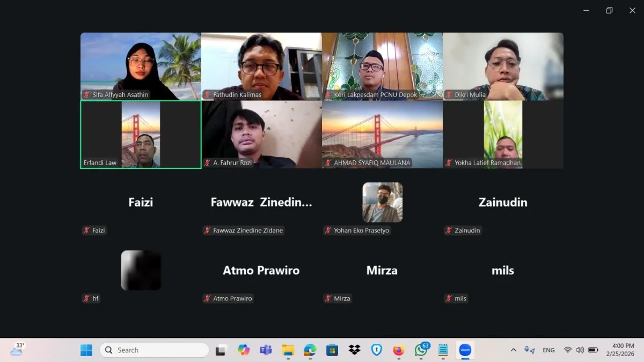
Task: Open the volume control in system tray
Action: coord(580,350)
